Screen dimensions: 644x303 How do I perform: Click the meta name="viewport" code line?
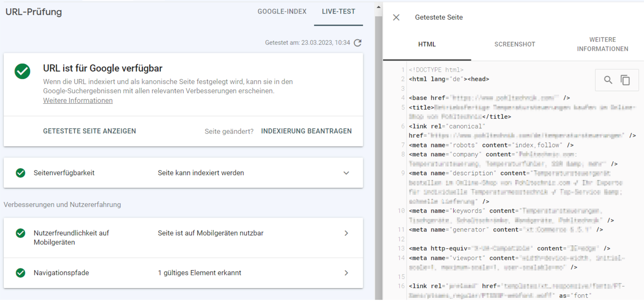coord(517,263)
